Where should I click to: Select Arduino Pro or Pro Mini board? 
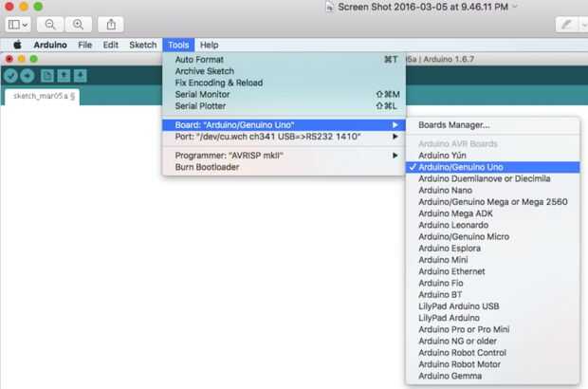[493, 330]
